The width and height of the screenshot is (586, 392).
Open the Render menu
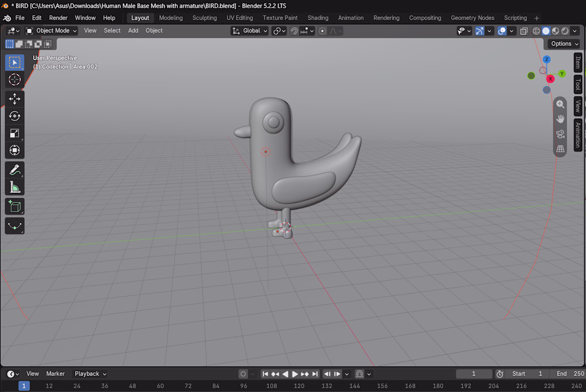pyautogui.click(x=58, y=18)
